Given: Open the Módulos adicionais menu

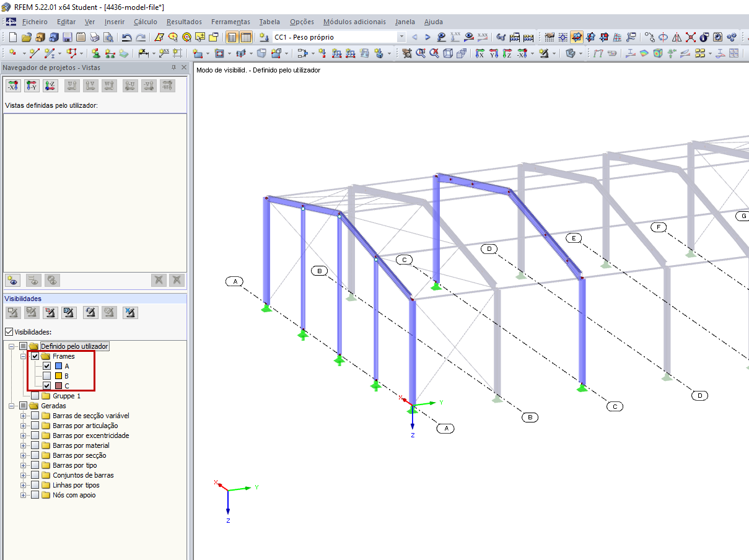Looking at the screenshot, I should (354, 22).
